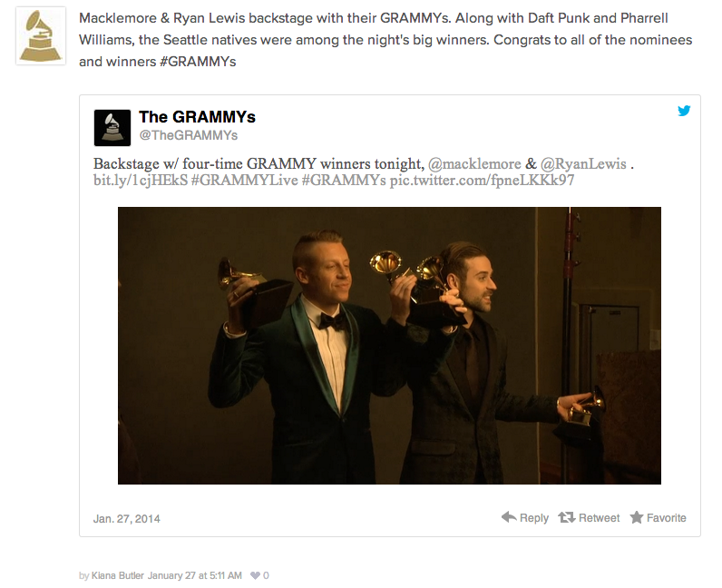This screenshot has width=722, height=588.
Task: Open the @TheGRAMMYs handle link
Action: pyautogui.click(x=189, y=135)
